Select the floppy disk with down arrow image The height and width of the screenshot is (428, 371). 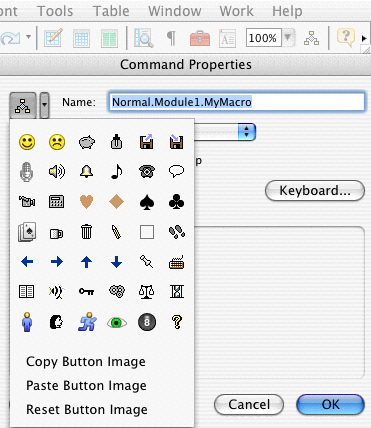click(176, 142)
